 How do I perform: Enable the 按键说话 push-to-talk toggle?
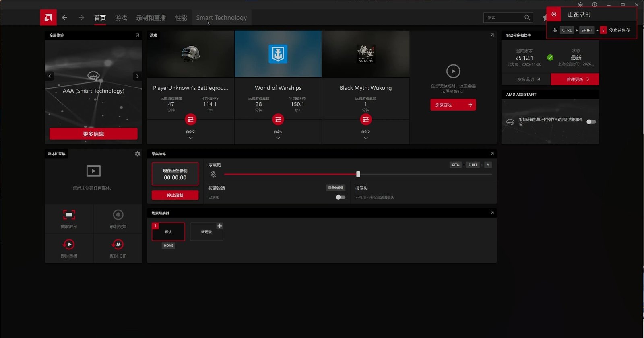[341, 197]
